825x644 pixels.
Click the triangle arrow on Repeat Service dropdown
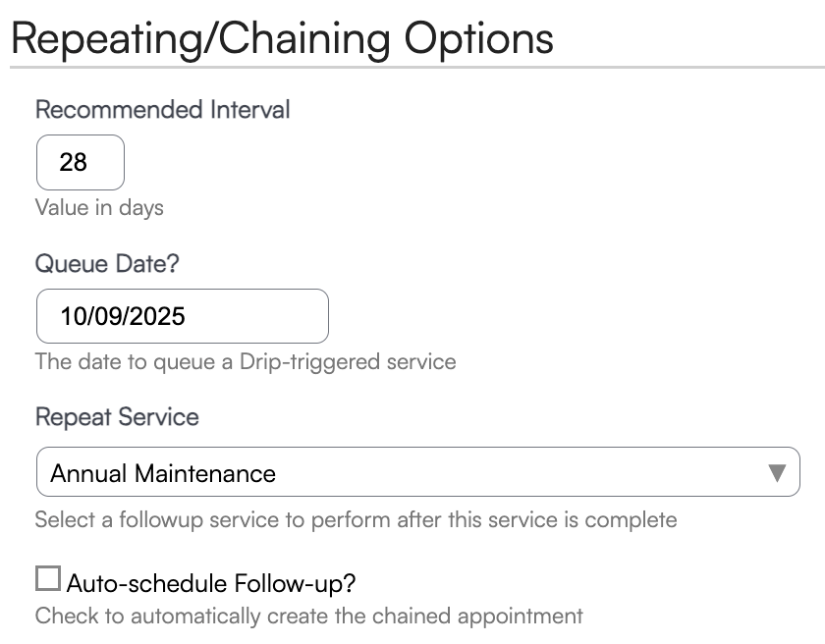coord(777,473)
